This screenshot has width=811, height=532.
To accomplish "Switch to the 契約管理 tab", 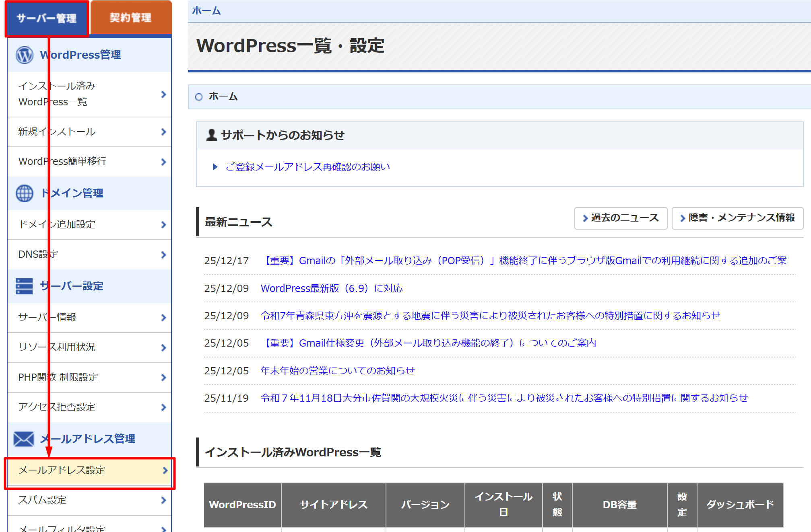I will pyautogui.click(x=131, y=18).
